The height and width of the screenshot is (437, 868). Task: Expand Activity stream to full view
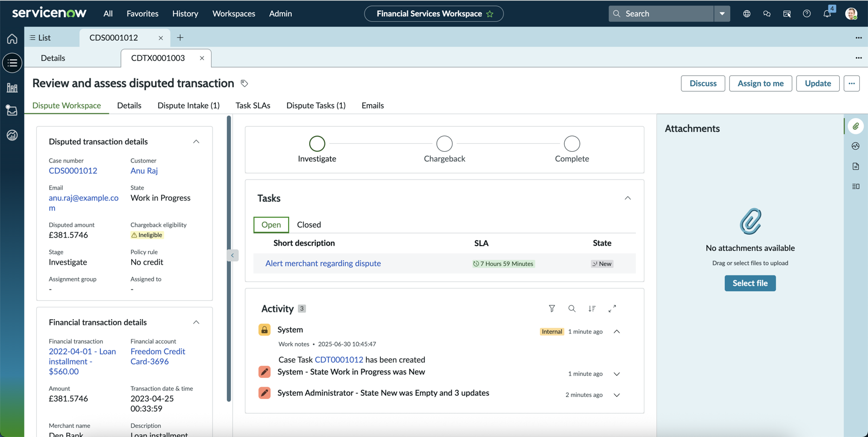(612, 309)
